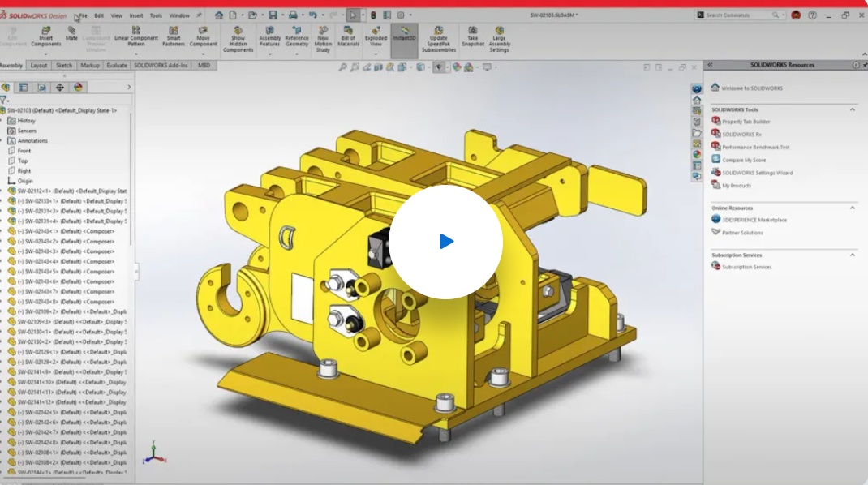The image size is (868, 485).
Task: Click the Smart Fasteners icon
Action: pos(174,37)
